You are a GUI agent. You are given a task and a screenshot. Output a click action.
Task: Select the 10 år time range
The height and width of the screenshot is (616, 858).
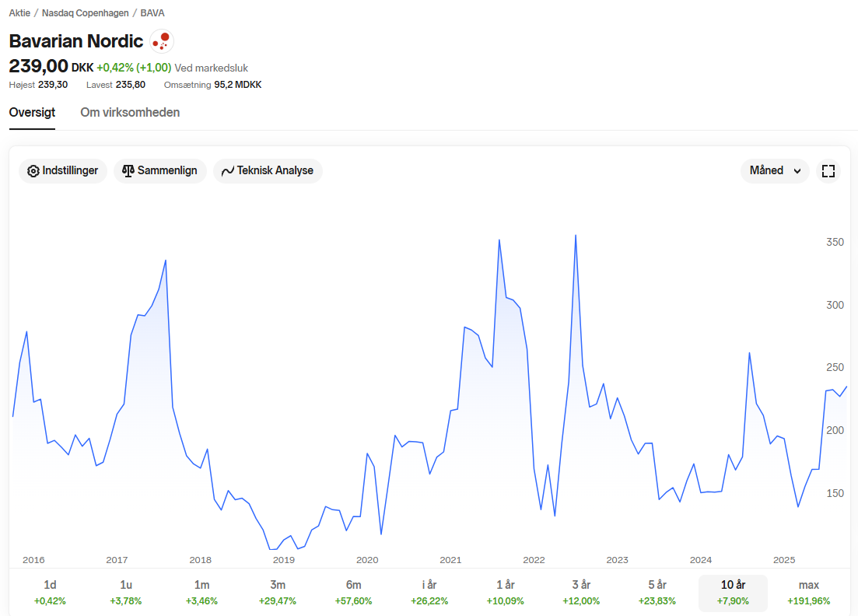coord(734,593)
